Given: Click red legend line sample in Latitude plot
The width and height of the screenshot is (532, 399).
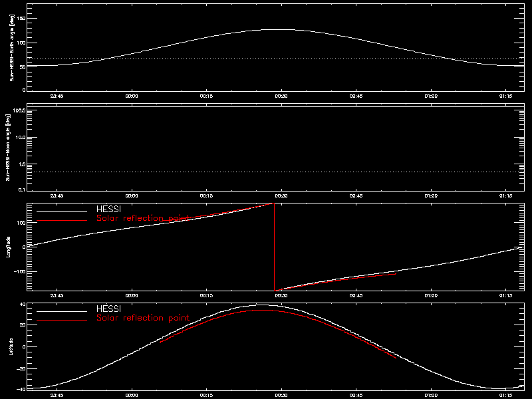Looking at the screenshot, I should click(x=62, y=320).
